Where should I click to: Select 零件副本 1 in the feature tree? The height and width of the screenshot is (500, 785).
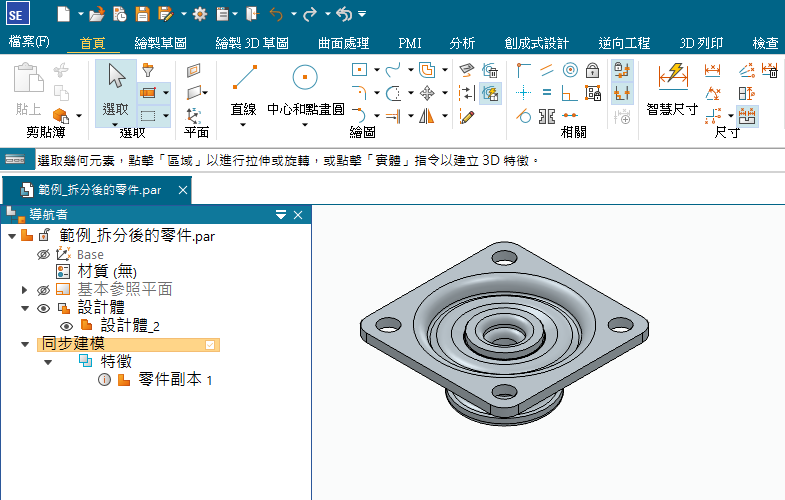click(174, 380)
